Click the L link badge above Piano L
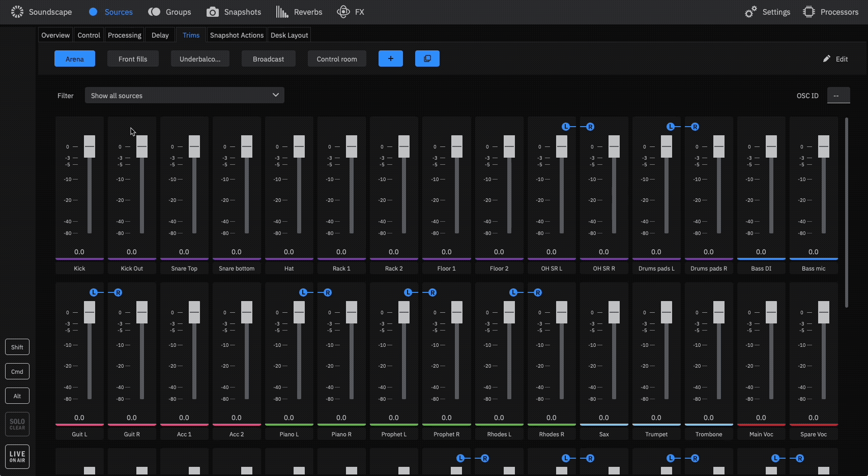Image resolution: width=868 pixels, height=476 pixels. (303, 292)
